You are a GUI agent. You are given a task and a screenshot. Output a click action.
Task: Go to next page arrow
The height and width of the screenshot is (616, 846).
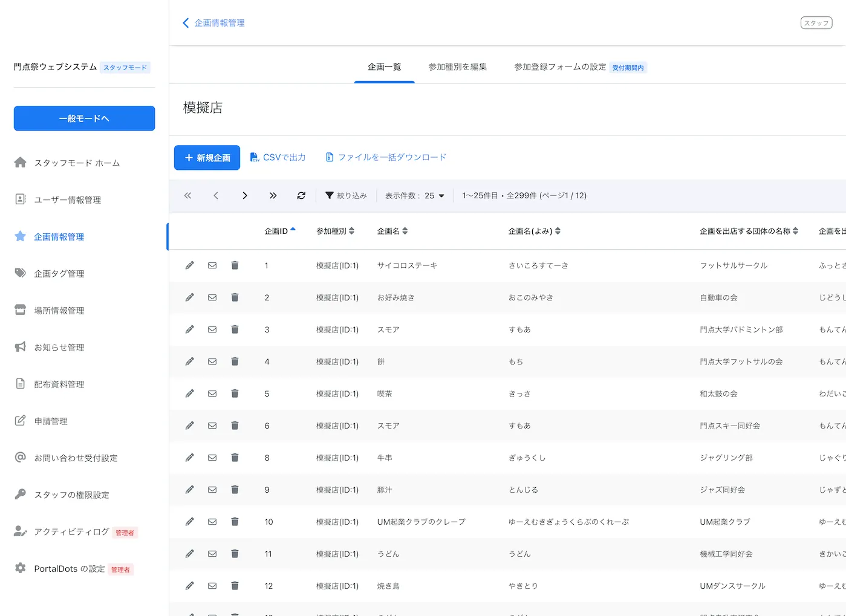pyautogui.click(x=244, y=195)
